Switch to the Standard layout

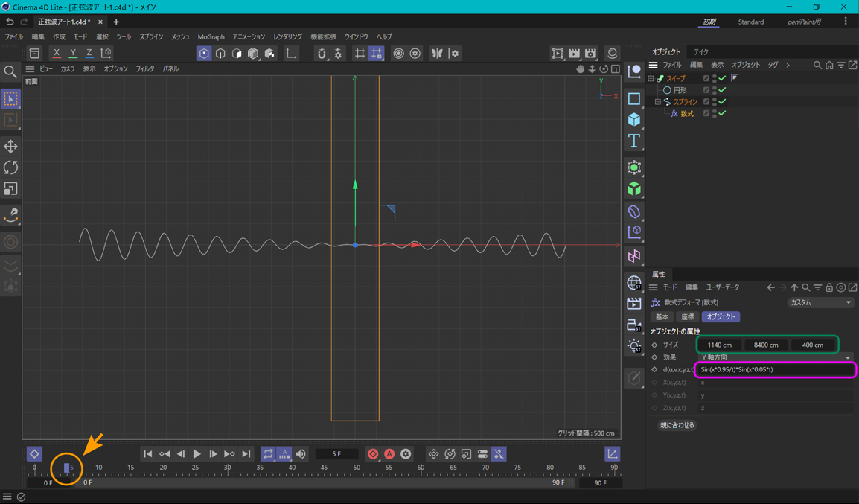click(750, 22)
